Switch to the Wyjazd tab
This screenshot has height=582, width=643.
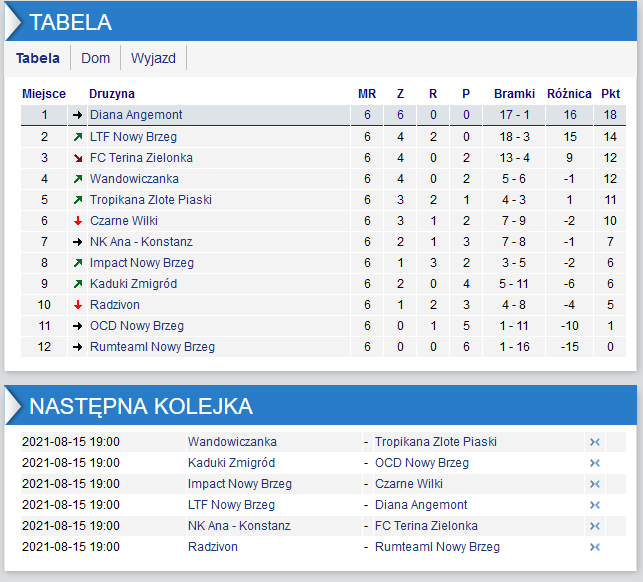click(x=153, y=58)
